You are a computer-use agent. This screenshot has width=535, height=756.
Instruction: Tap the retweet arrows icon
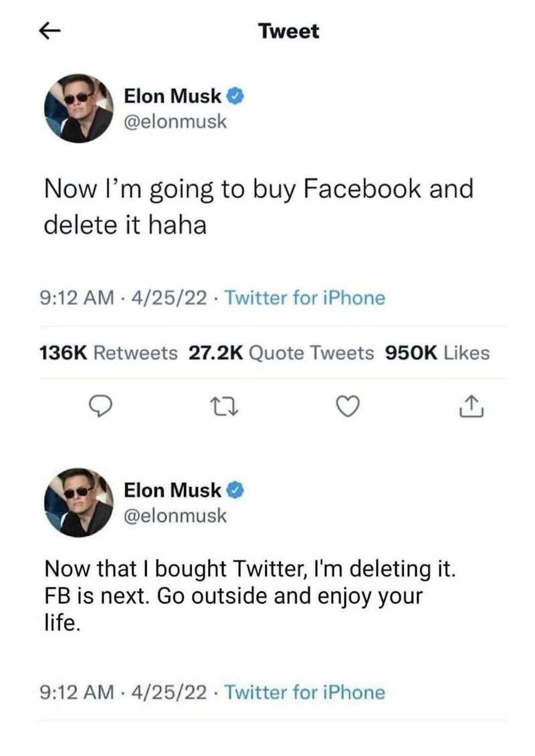(225, 407)
